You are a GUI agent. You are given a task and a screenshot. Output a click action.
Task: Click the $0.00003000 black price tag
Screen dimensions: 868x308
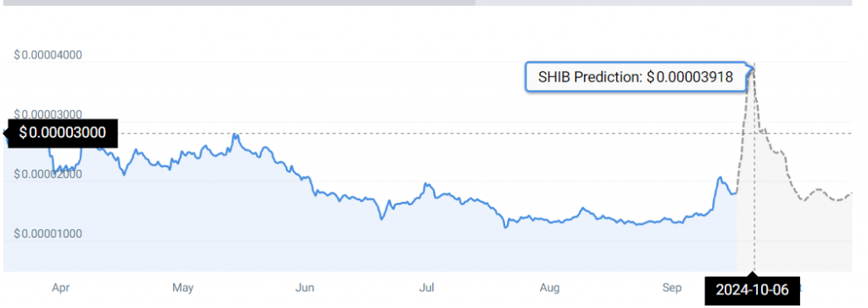[x=62, y=133]
